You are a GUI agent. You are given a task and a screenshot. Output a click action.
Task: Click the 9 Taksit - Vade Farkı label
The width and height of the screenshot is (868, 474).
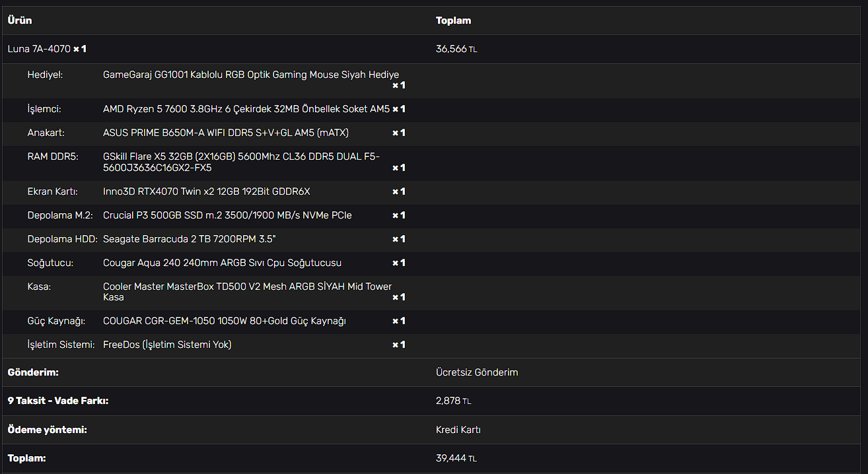tap(57, 401)
